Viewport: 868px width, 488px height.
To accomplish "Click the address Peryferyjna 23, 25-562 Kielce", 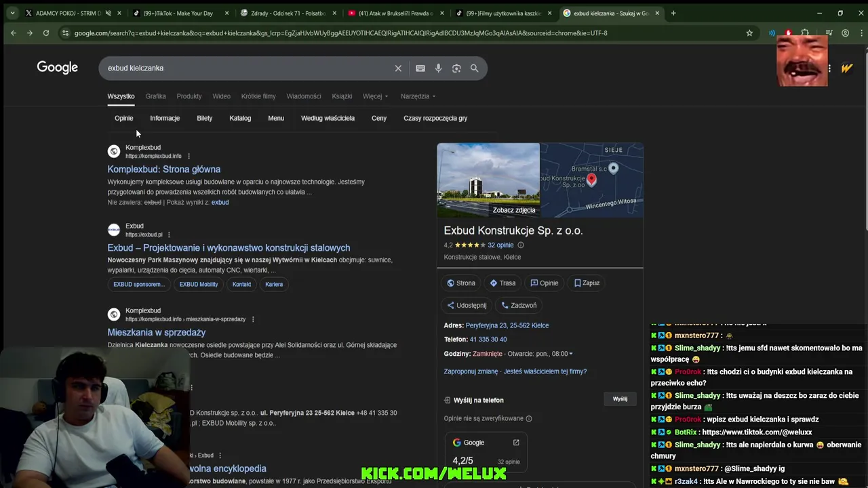I will pos(507,325).
